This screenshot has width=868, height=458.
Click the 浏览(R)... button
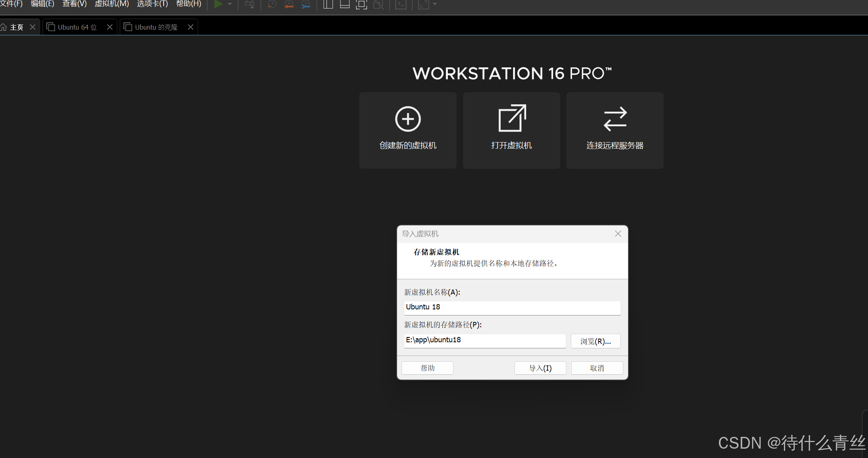[595, 341]
